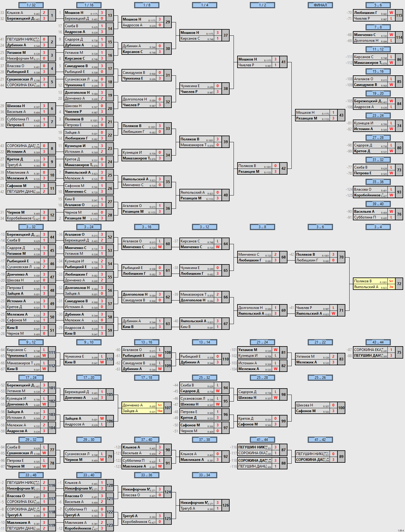The height and width of the screenshot is (532, 405).
Task: Click the "43 .. 44" section header
Action: coord(378,342)
